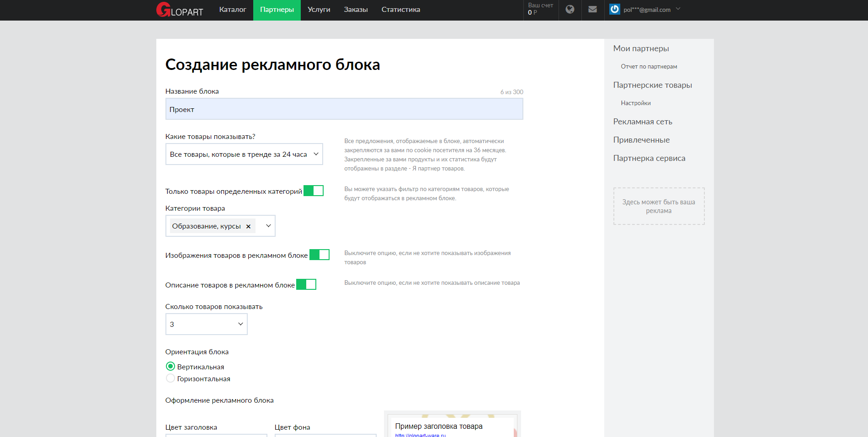Open 'Мои партнеры' sidebar link
868x437 pixels.
(641, 48)
